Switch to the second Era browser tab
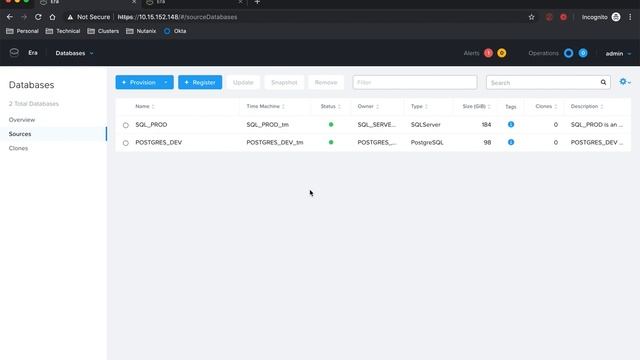This screenshot has height=360, width=640. pos(194,2)
